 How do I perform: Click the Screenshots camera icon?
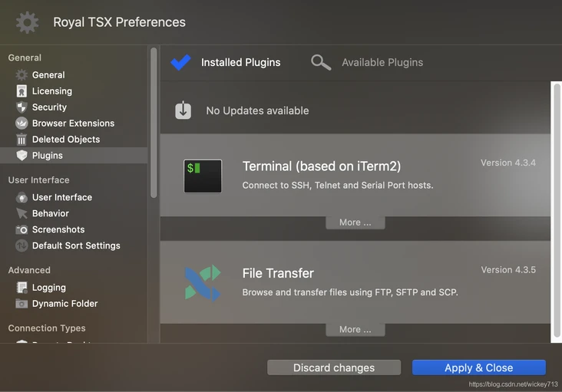21,229
